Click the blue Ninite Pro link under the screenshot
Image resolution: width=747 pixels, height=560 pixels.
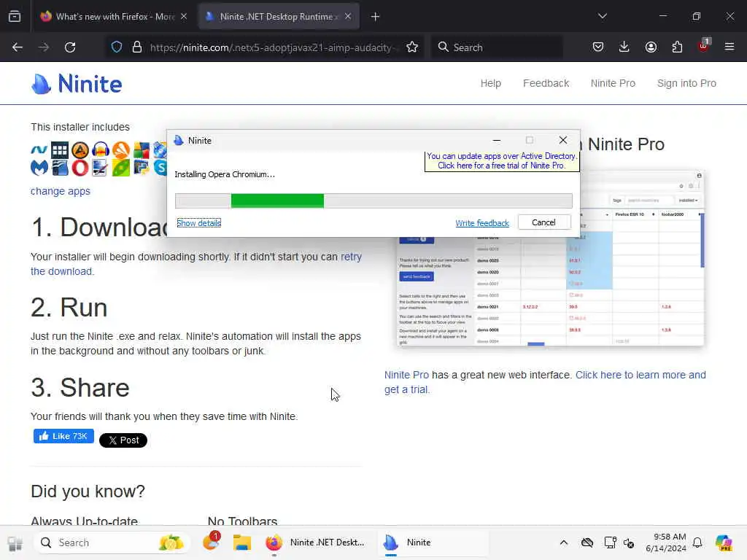tap(406, 376)
